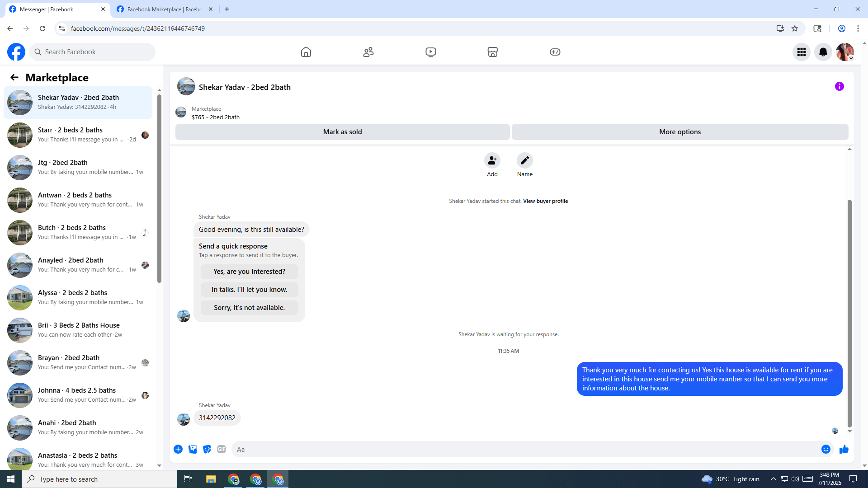Viewport: 868px width, 488px height.
Task: Open the Anahi 2bed 2bath chat
Action: click(x=78, y=428)
